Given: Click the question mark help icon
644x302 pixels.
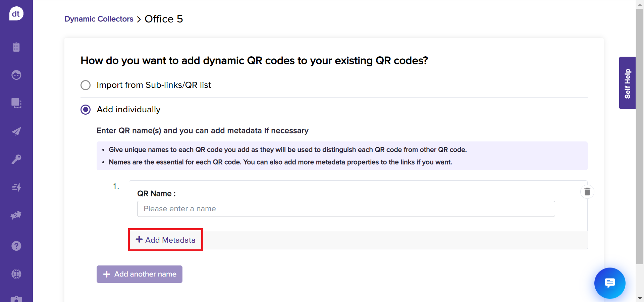Looking at the screenshot, I should (x=16, y=246).
